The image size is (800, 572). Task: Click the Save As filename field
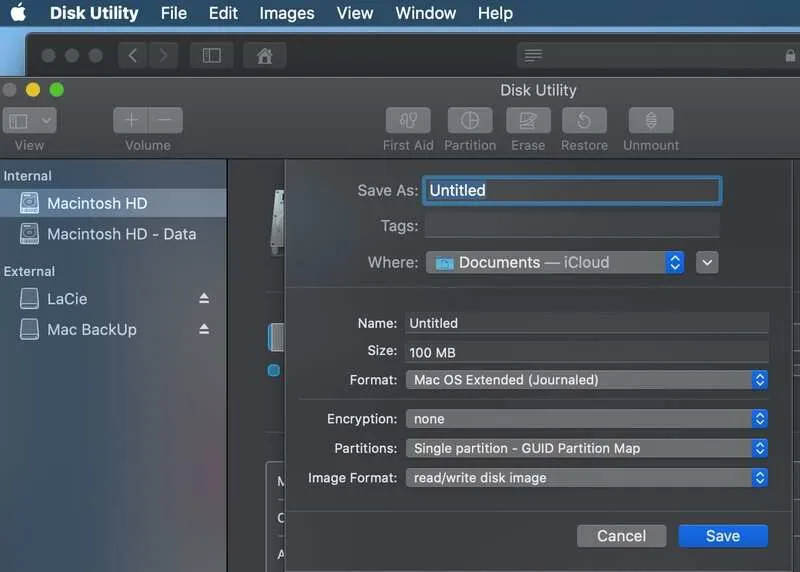572,190
